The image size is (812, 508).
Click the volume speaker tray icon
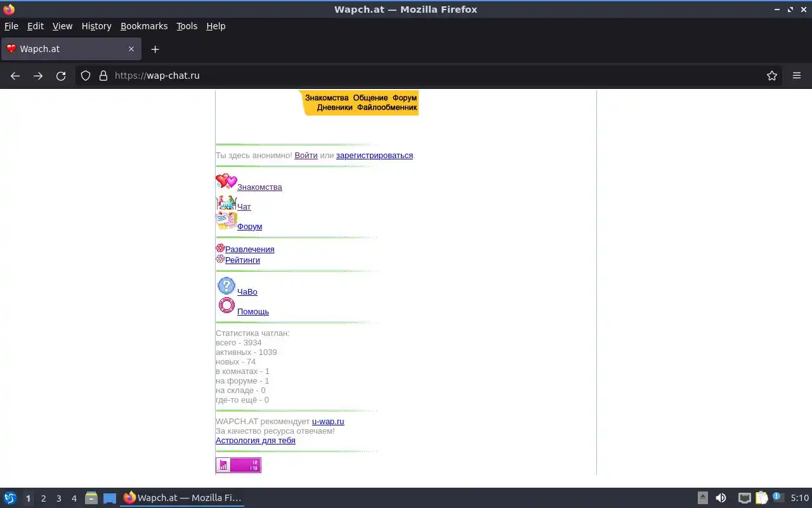point(721,498)
